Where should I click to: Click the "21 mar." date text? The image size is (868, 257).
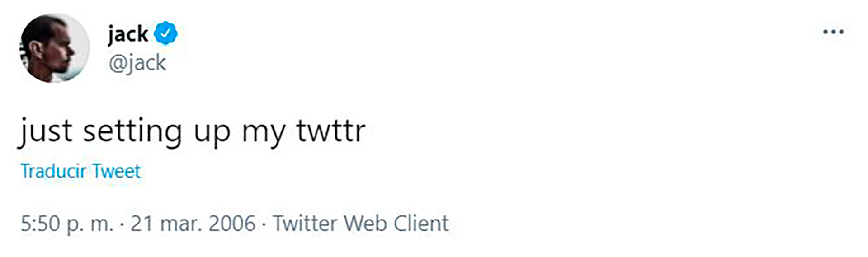coord(161,224)
